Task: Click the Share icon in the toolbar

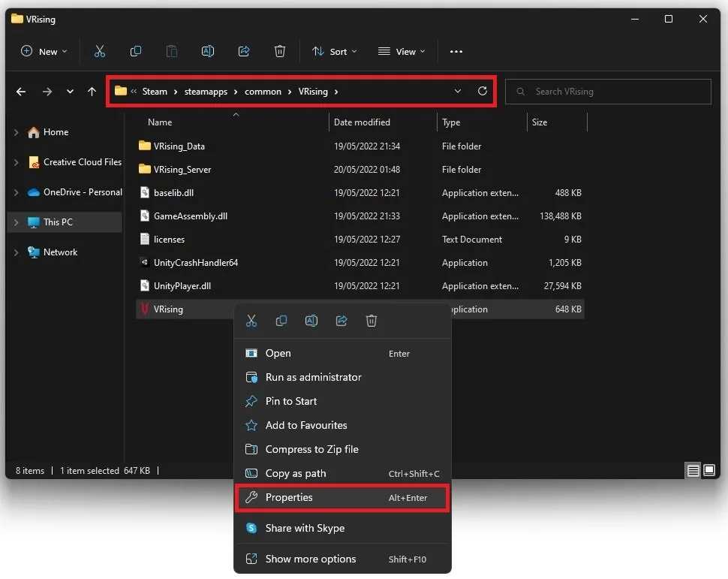Action: pyautogui.click(x=244, y=51)
